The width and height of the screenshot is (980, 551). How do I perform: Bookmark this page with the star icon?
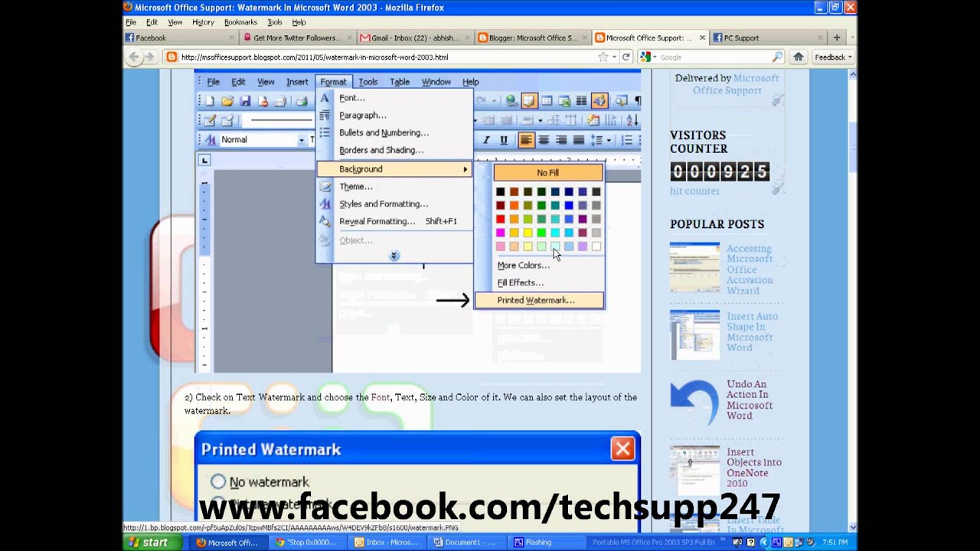click(603, 57)
